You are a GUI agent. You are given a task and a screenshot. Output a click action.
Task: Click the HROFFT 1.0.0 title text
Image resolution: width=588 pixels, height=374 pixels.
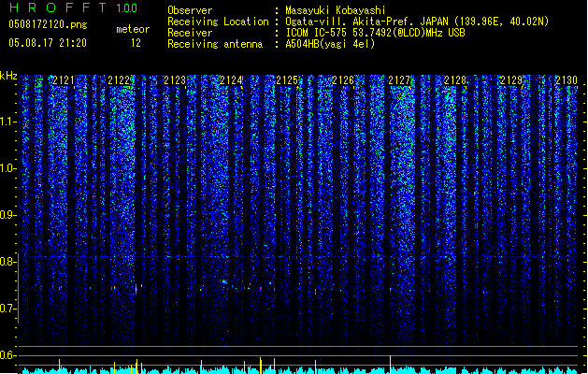[73, 7]
